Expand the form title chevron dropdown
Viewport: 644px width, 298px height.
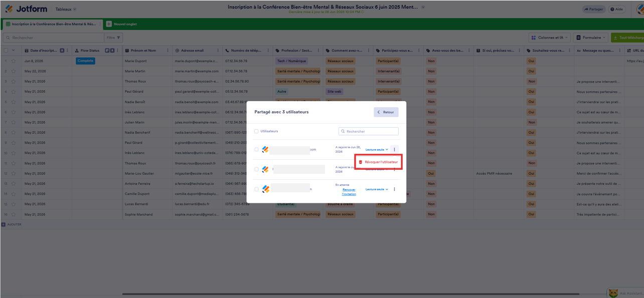423,8
